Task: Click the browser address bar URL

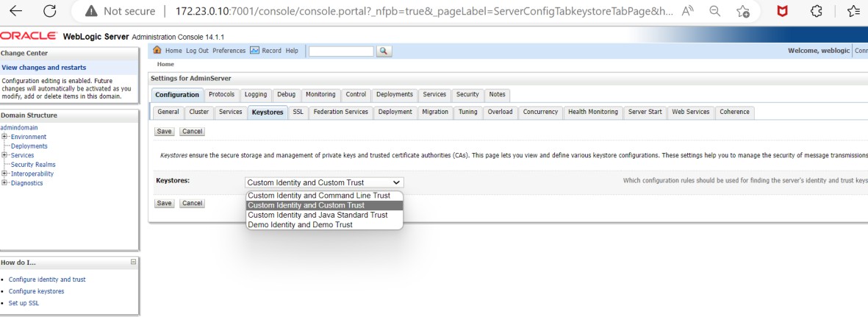Action: tap(425, 11)
